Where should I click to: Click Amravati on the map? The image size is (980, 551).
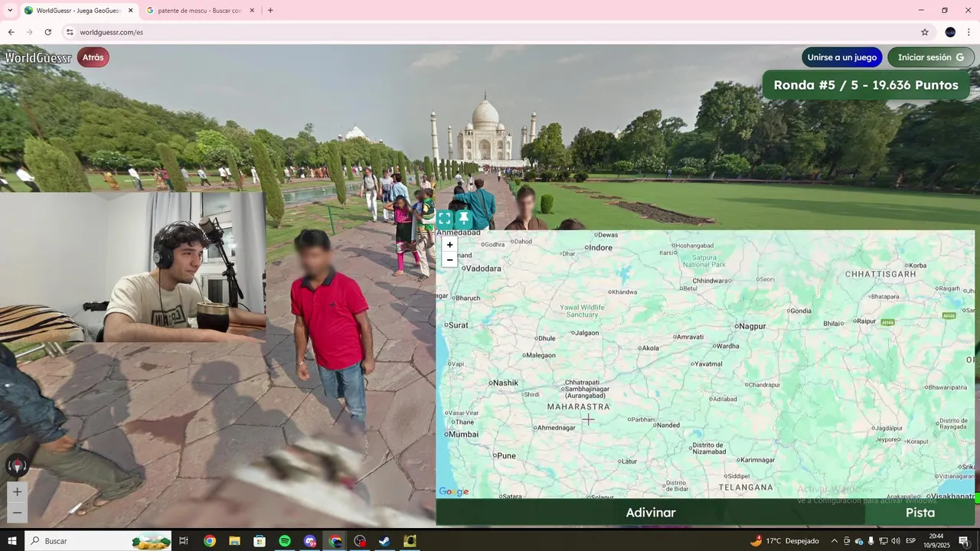tap(689, 337)
